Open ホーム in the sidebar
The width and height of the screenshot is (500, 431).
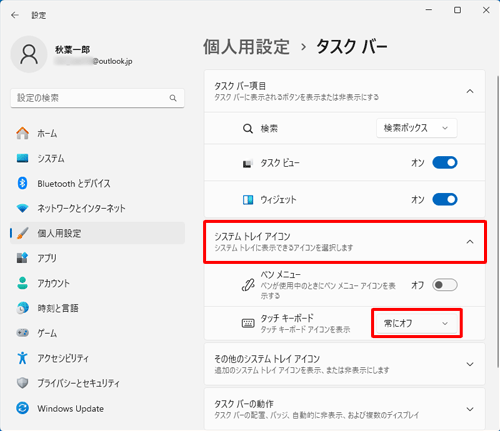97,133
